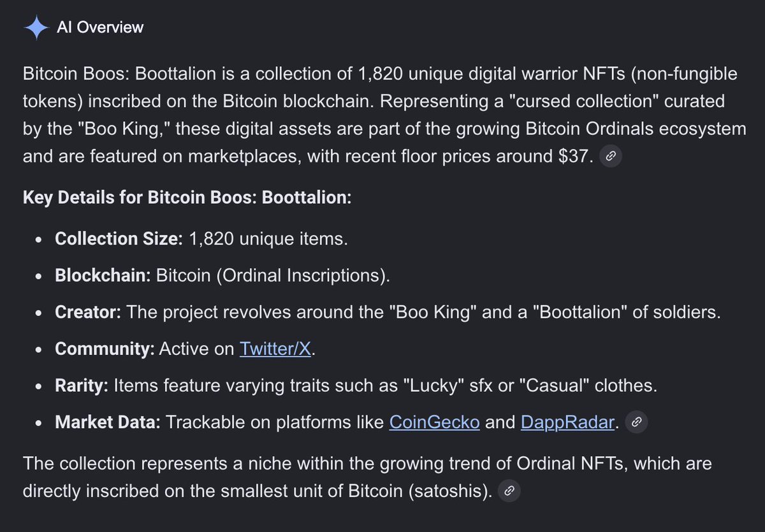Select the "Community:" bold label
Screen dimensions: 765x532
(105, 349)
